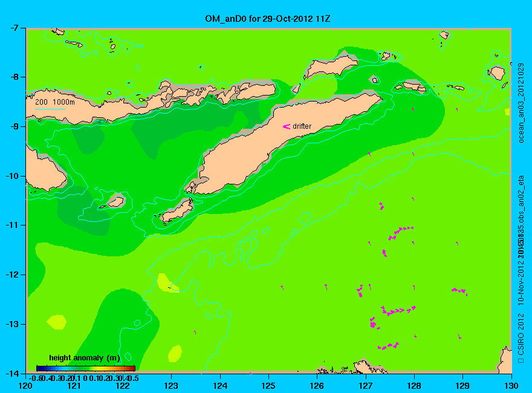
Task: Click the 'drifter' label text
Action: (x=302, y=126)
